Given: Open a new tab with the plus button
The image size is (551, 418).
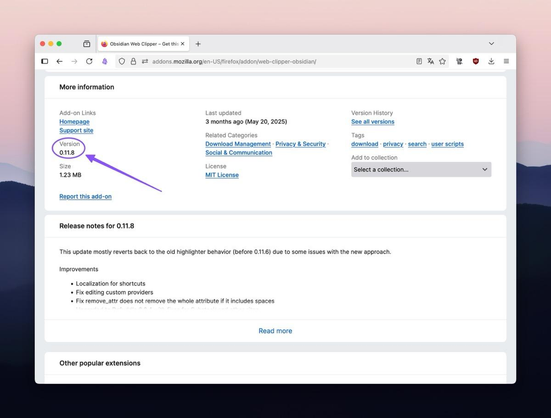Looking at the screenshot, I should pos(198,44).
